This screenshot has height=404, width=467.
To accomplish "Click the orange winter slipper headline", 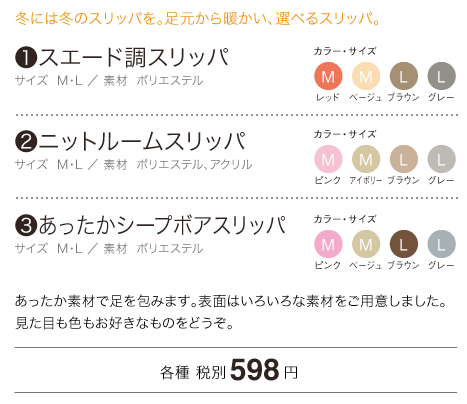I will (x=198, y=18).
